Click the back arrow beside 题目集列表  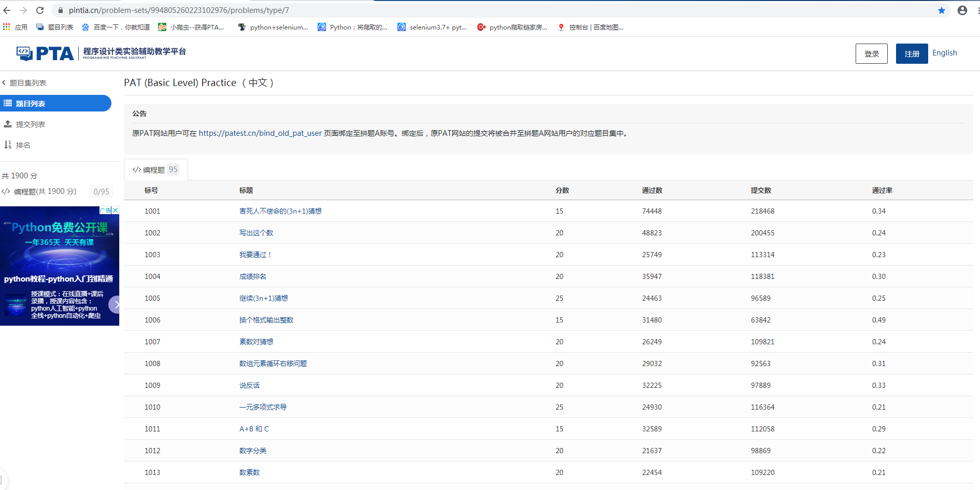[5, 82]
